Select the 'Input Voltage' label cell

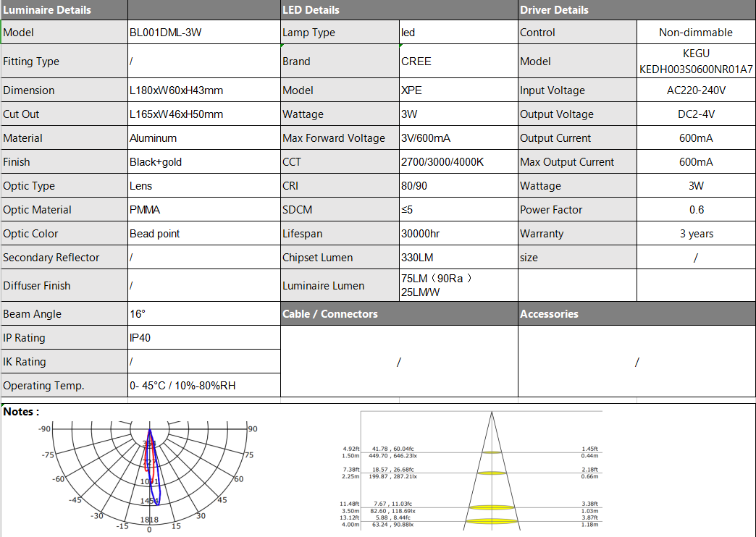(x=578, y=90)
